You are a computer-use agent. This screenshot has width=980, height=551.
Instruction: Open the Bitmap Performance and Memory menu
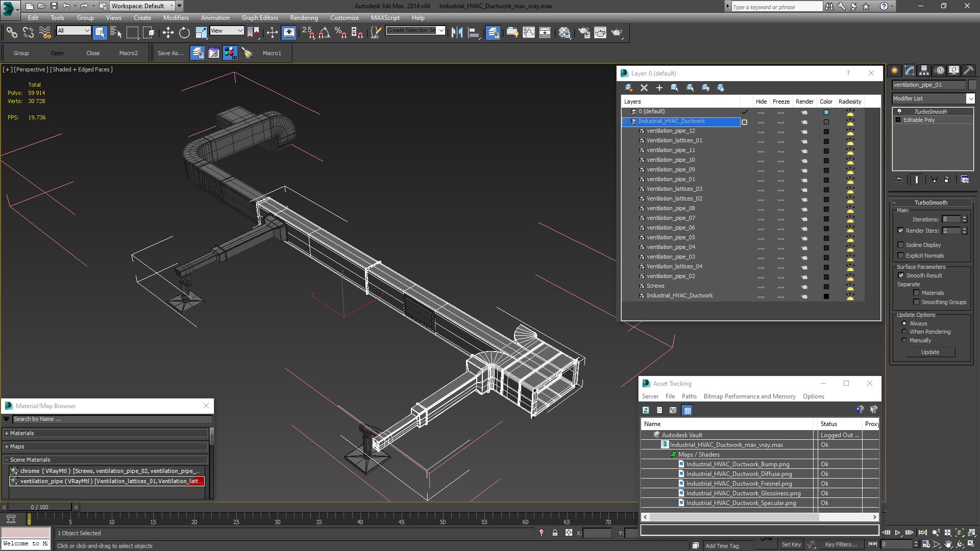click(749, 396)
